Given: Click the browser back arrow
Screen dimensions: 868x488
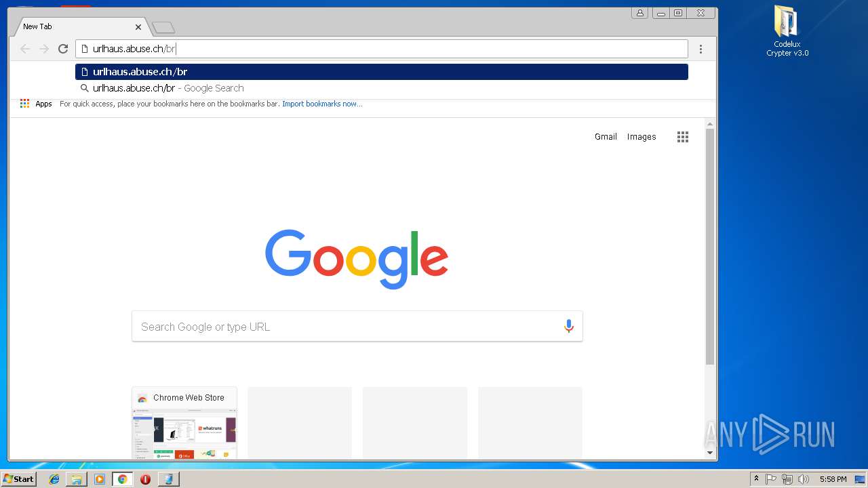Looking at the screenshot, I should [25, 49].
